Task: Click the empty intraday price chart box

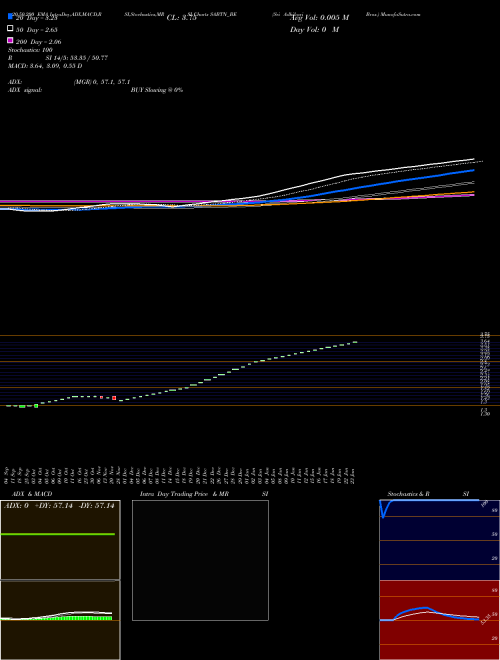Action: [x=200, y=560]
